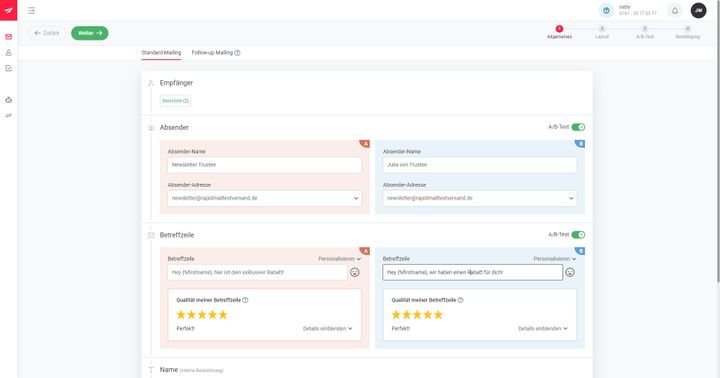Click the five-star rating in variant B

pyautogui.click(x=417, y=315)
